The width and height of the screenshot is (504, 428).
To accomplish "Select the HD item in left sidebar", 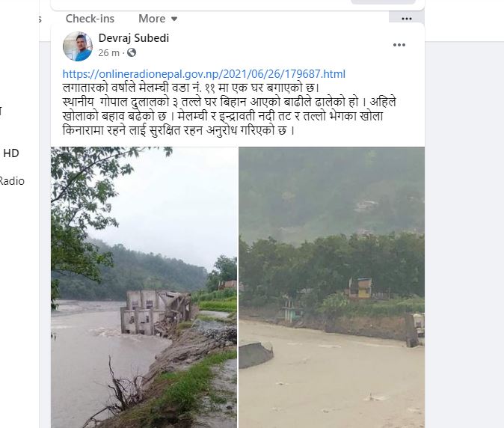I will point(11,153).
